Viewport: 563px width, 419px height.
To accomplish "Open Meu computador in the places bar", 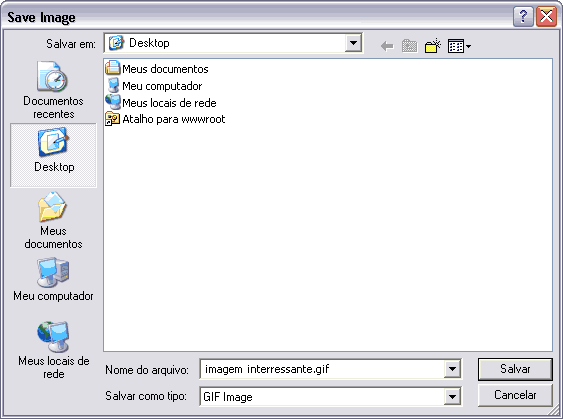I will (53, 279).
